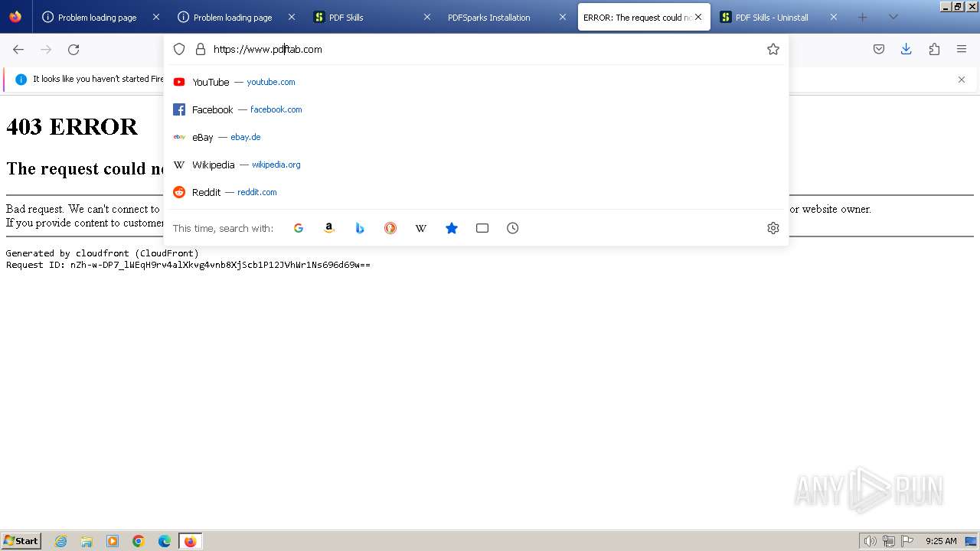This screenshot has width=980, height=551.
Task: Search with Amazon this time
Action: [x=329, y=228]
